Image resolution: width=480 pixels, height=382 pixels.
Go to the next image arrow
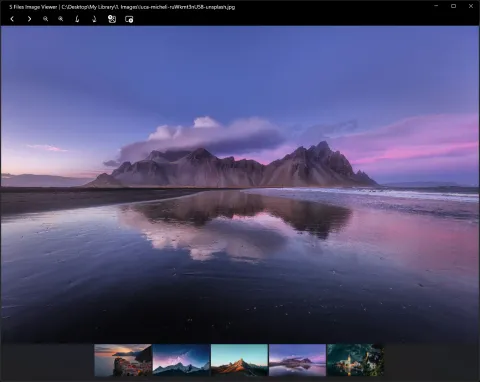pyautogui.click(x=29, y=19)
